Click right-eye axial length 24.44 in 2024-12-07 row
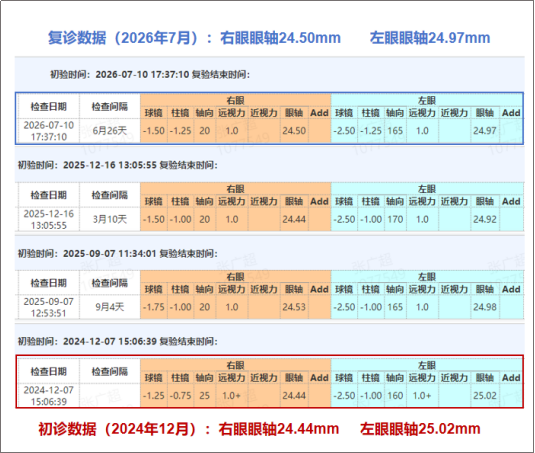Image resolution: width=535 pixels, height=453 pixels. (x=294, y=396)
